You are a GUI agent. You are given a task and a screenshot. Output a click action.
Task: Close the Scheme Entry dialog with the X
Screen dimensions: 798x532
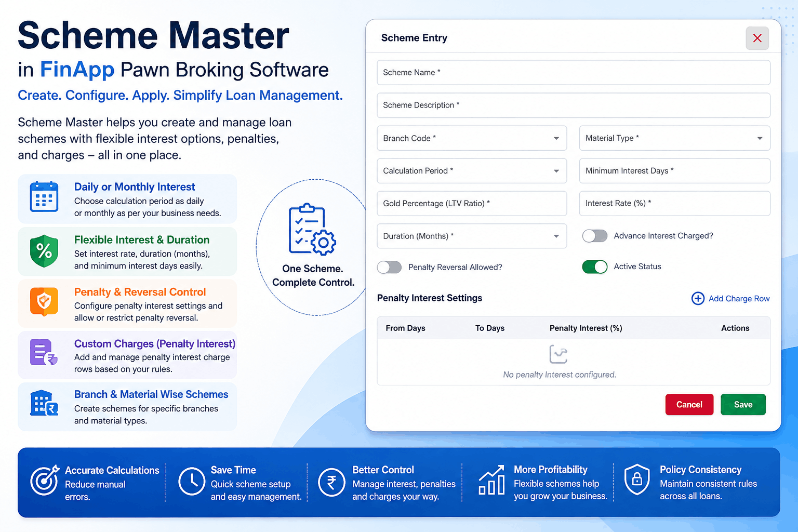[757, 38]
